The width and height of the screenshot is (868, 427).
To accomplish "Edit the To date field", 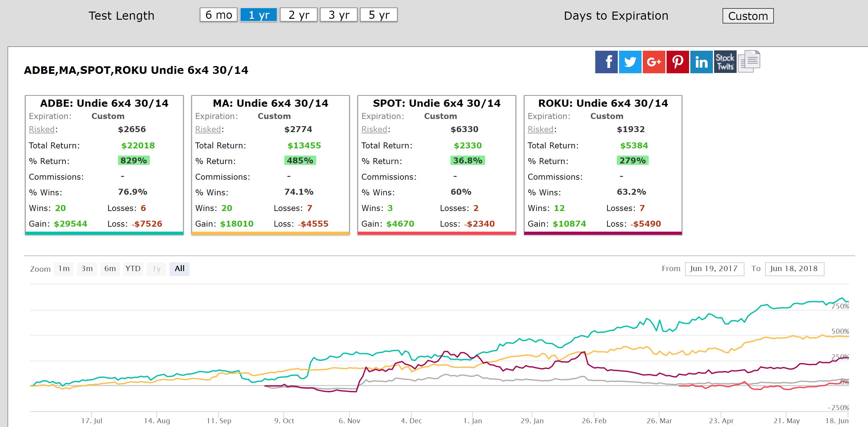I will click(794, 269).
